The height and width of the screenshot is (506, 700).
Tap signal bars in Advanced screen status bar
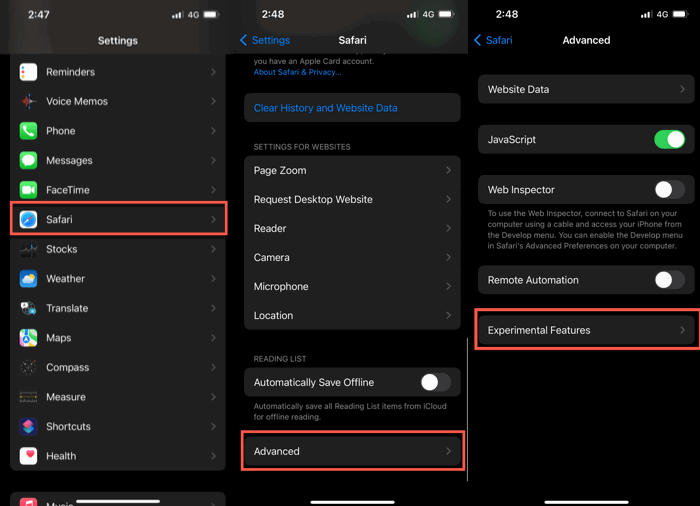coord(646,15)
